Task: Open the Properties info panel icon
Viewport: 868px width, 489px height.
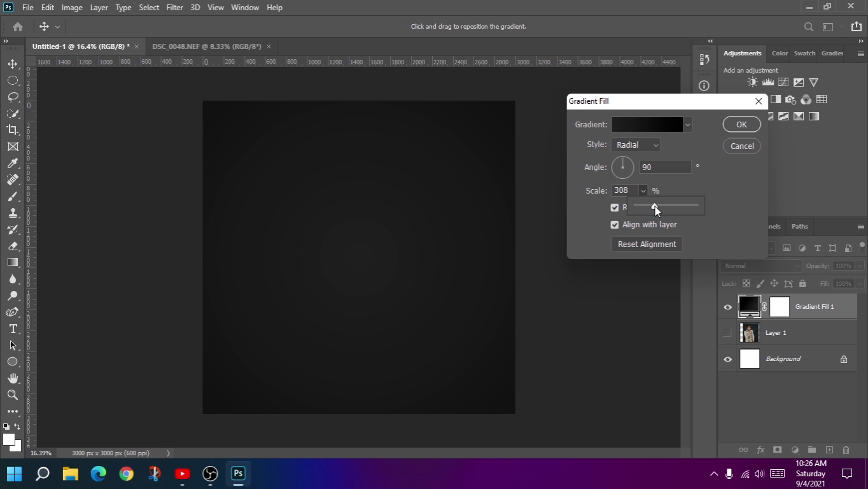Action: point(704,85)
